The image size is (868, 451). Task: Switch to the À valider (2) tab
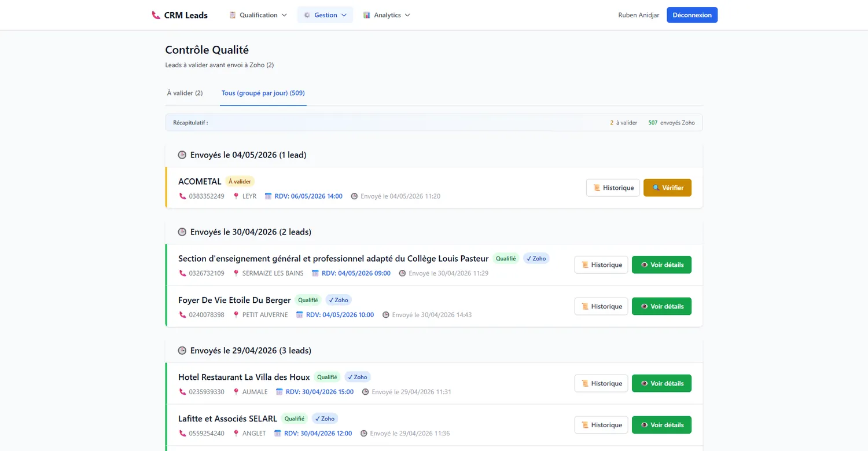coord(185,93)
